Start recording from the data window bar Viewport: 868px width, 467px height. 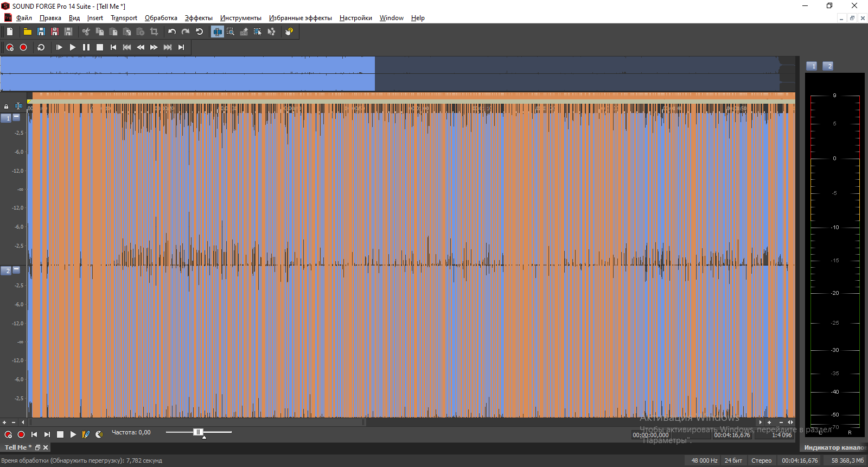[x=21, y=434]
